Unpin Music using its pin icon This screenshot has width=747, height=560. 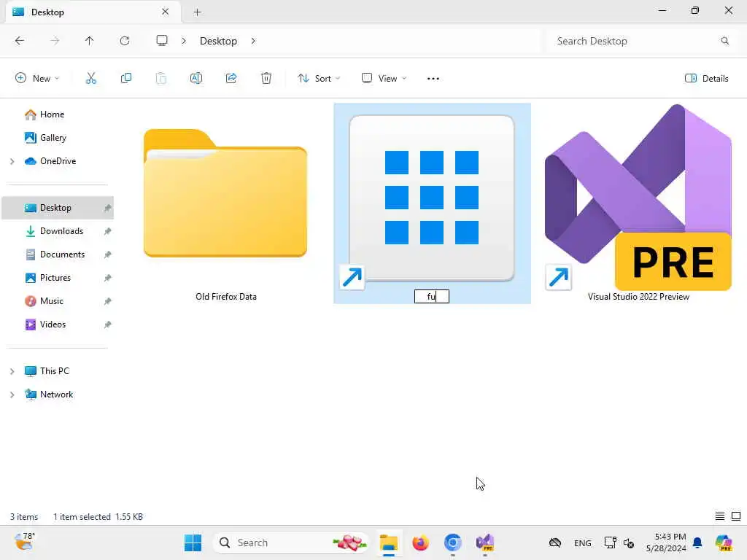click(x=108, y=301)
